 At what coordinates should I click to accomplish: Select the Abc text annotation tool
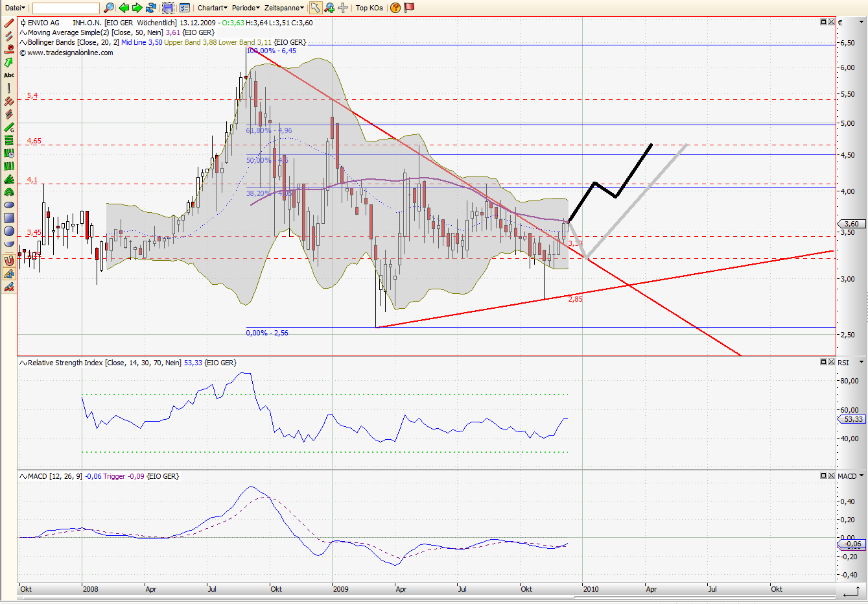(9, 75)
